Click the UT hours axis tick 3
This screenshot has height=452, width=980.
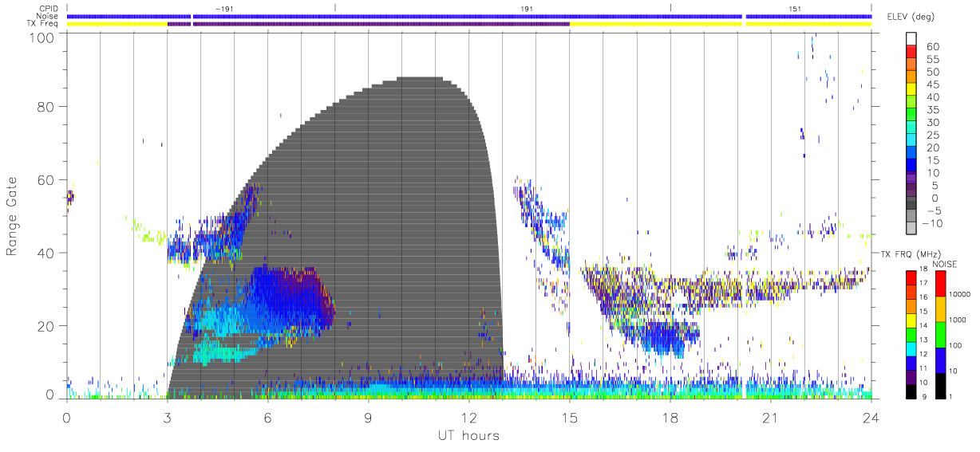[x=167, y=418]
